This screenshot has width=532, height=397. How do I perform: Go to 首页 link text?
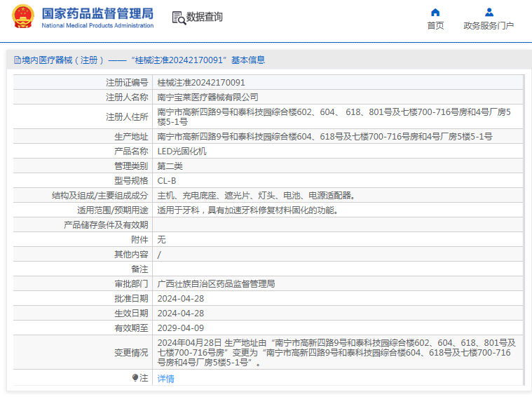pyautogui.click(x=435, y=26)
